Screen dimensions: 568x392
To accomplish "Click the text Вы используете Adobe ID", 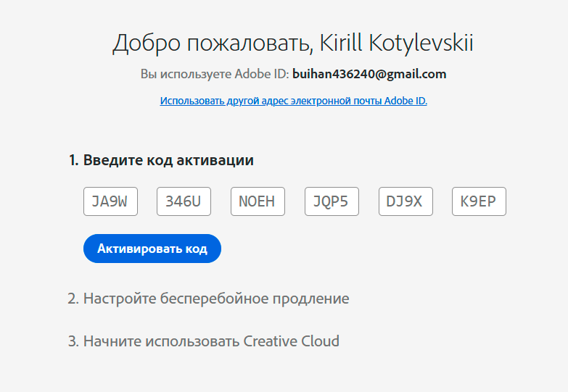I will pos(215,74).
